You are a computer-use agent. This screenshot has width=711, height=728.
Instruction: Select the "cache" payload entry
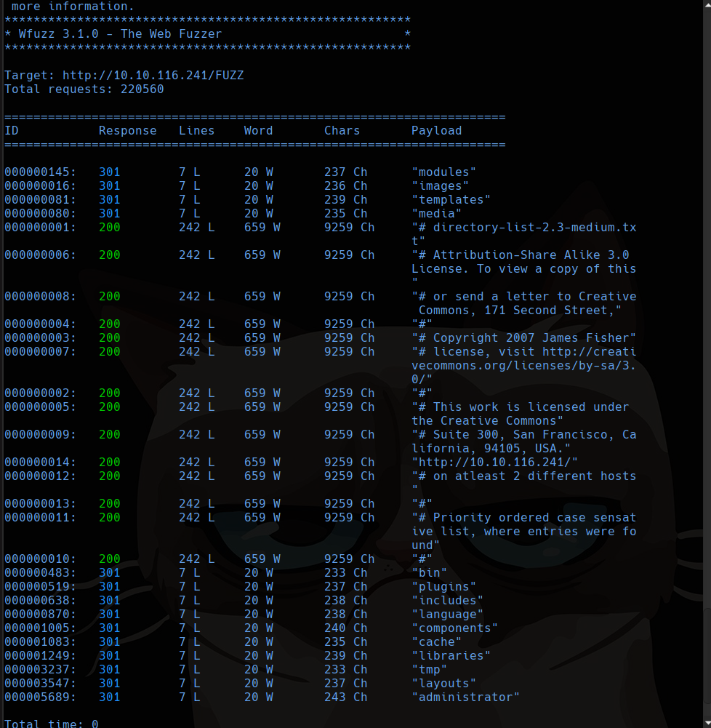[436, 641]
